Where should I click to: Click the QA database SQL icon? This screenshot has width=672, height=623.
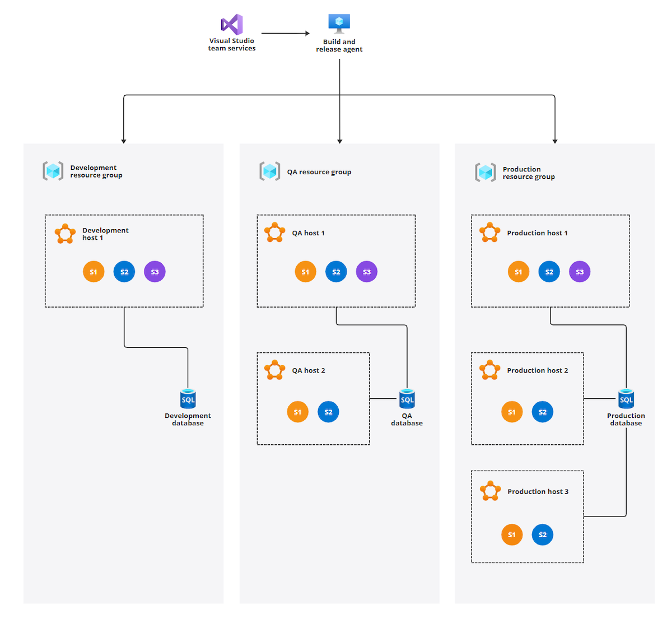pos(407,399)
